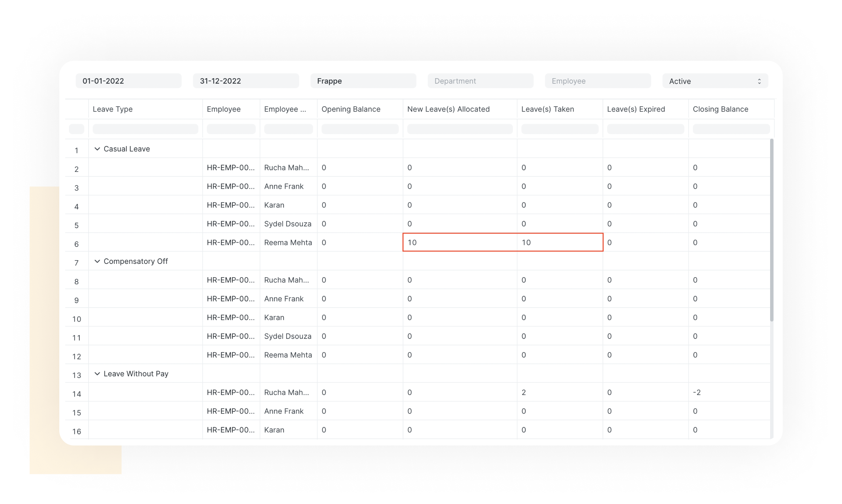This screenshot has height=504, width=842.
Task: Focus the Leave(s) Taken filter box
Action: [560, 129]
